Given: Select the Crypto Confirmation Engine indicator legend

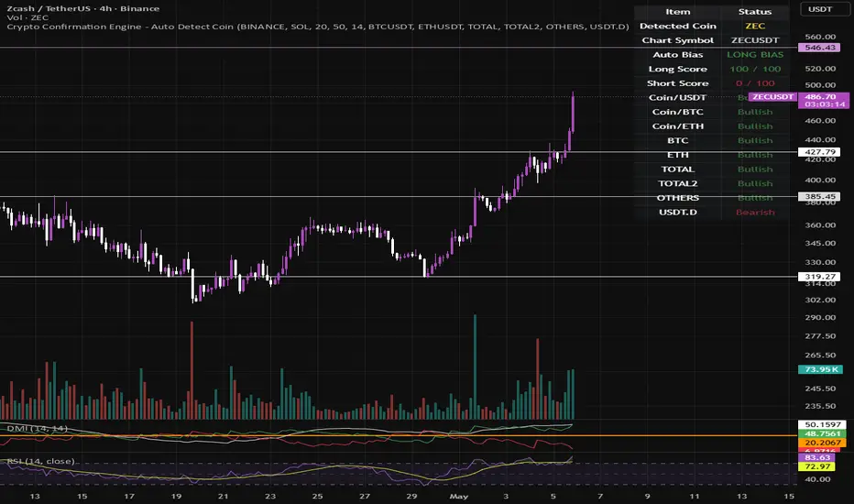Looking at the screenshot, I should click(318, 27).
